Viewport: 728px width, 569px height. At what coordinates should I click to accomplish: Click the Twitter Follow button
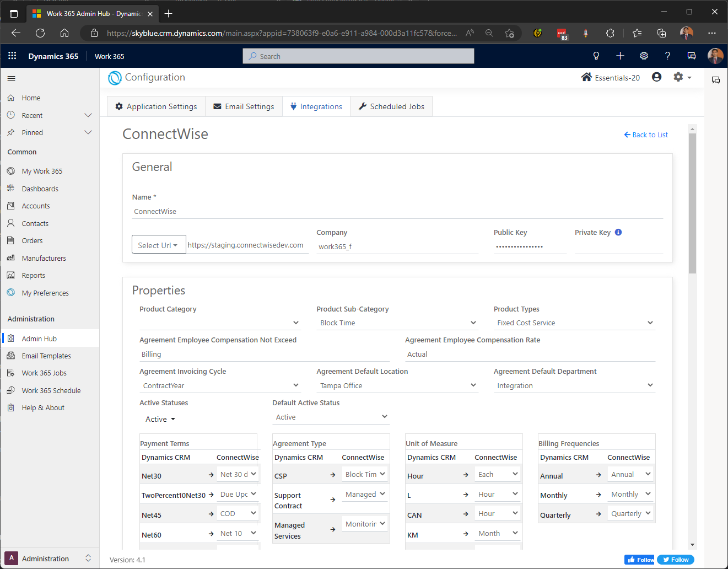coord(676,560)
